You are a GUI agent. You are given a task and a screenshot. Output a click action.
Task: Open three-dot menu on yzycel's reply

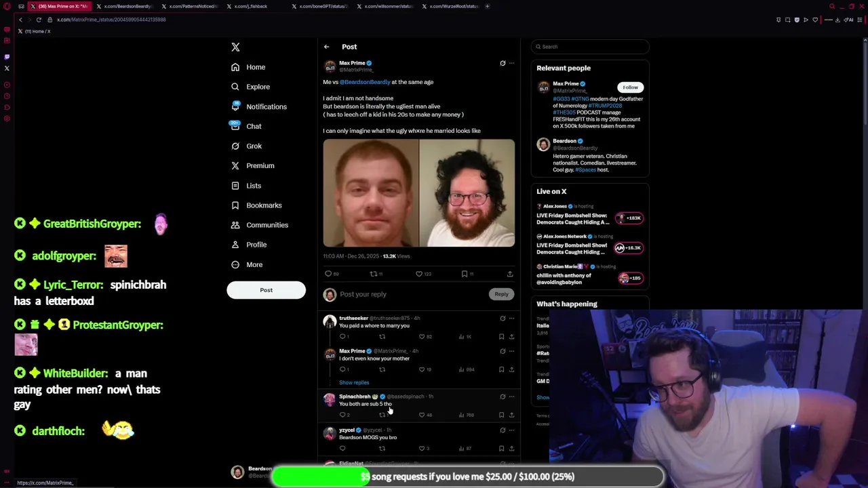[x=512, y=430]
